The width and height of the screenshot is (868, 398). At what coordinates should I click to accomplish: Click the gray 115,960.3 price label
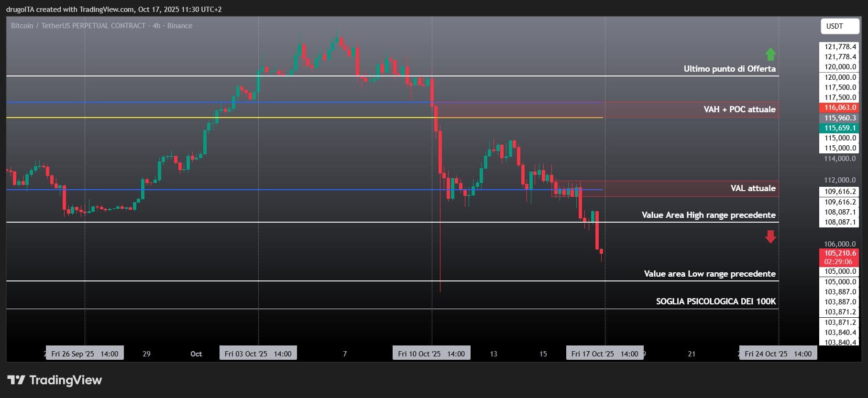coord(840,118)
